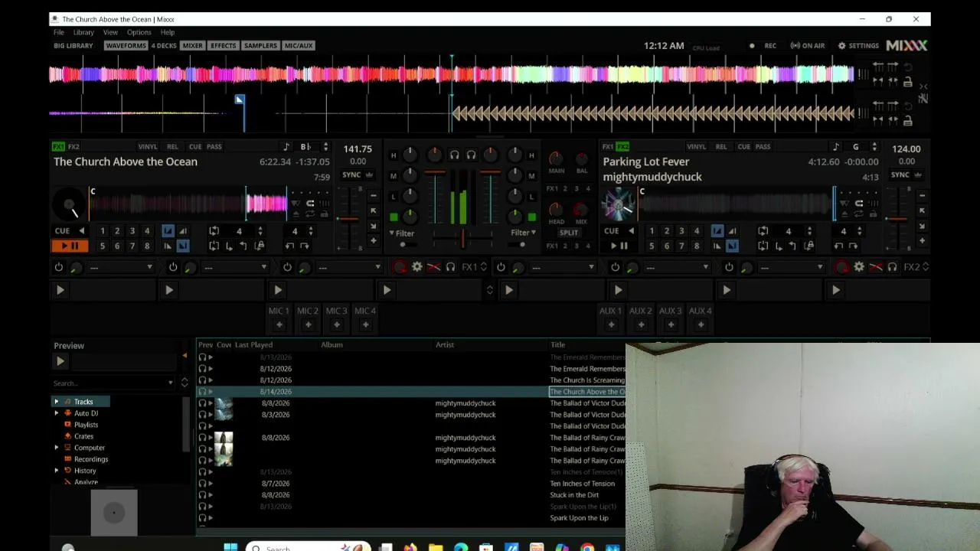
Task: Click the crossfader handle
Action: click(462, 238)
